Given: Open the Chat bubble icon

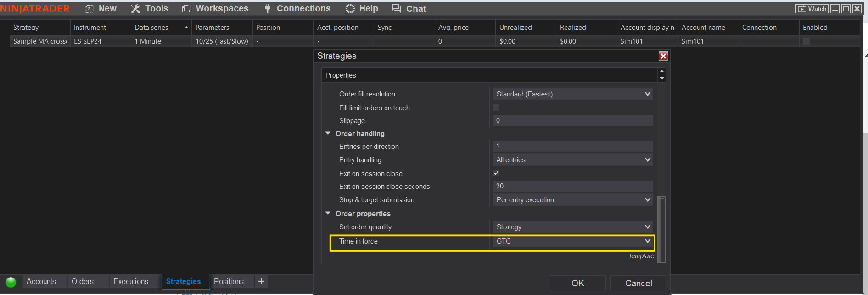Looking at the screenshot, I should coord(397,9).
